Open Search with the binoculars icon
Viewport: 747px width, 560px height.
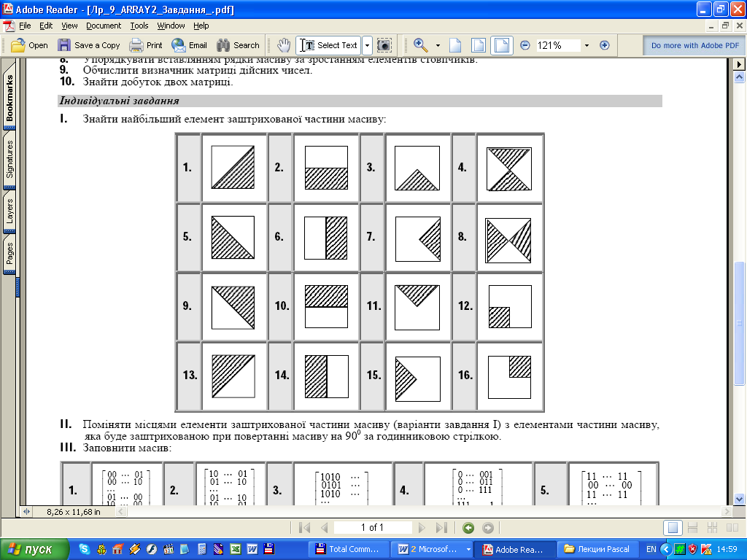[238, 45]
